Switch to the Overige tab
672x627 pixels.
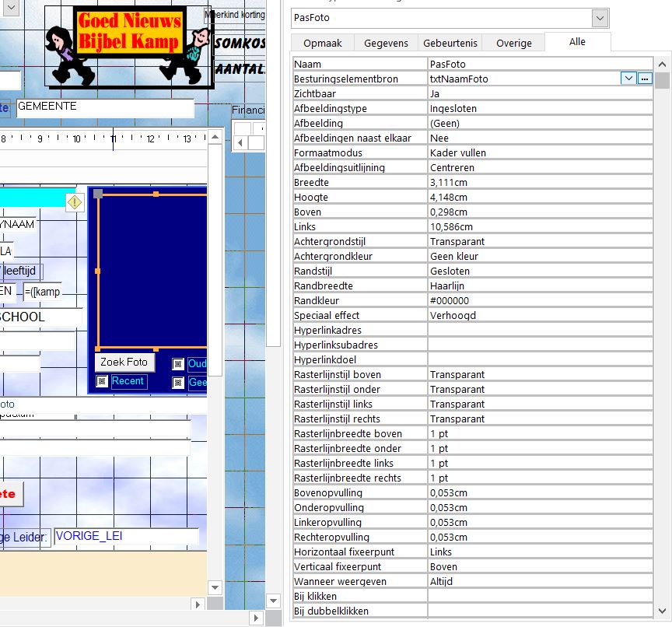pyautogui.click(x=514, y=44)
